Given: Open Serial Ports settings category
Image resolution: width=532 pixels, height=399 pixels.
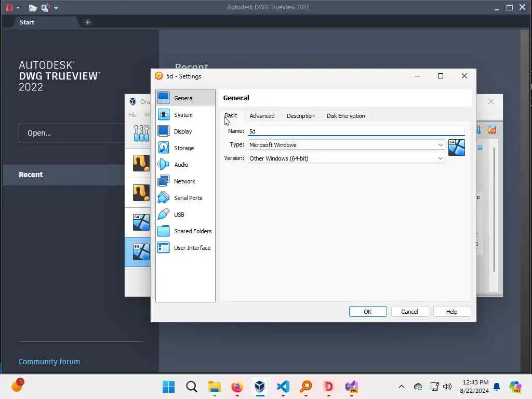Looking at the screenshot, I should pos(185,198).
